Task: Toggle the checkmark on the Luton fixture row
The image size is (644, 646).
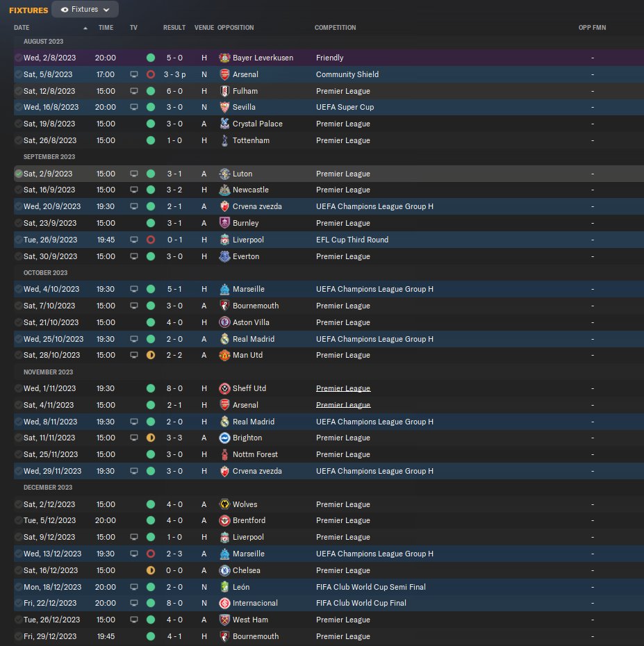Action: click(x=18, y=174)
